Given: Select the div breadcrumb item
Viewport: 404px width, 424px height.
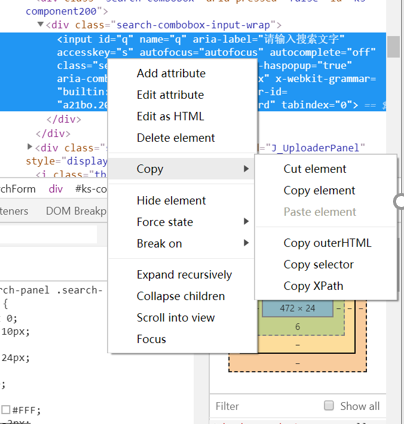Looking at the screenshot, I should (x=56, y=189).
